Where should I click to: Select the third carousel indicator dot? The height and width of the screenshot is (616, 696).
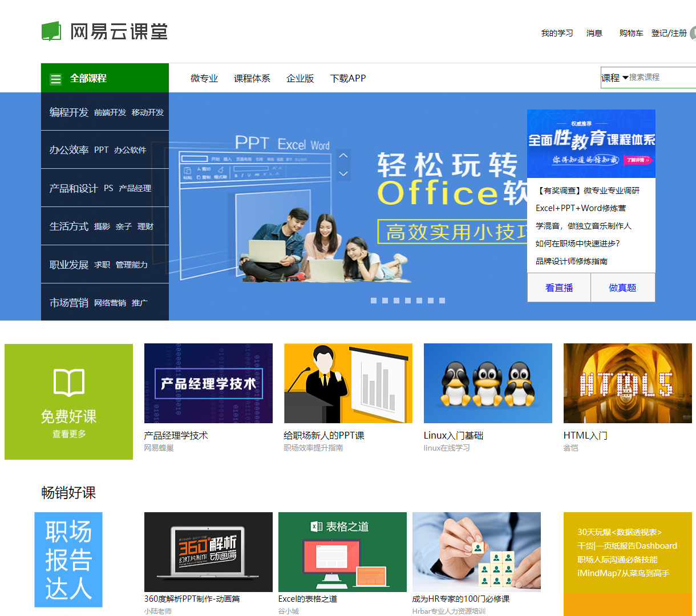pyautogui.click(x=396, y=300)
